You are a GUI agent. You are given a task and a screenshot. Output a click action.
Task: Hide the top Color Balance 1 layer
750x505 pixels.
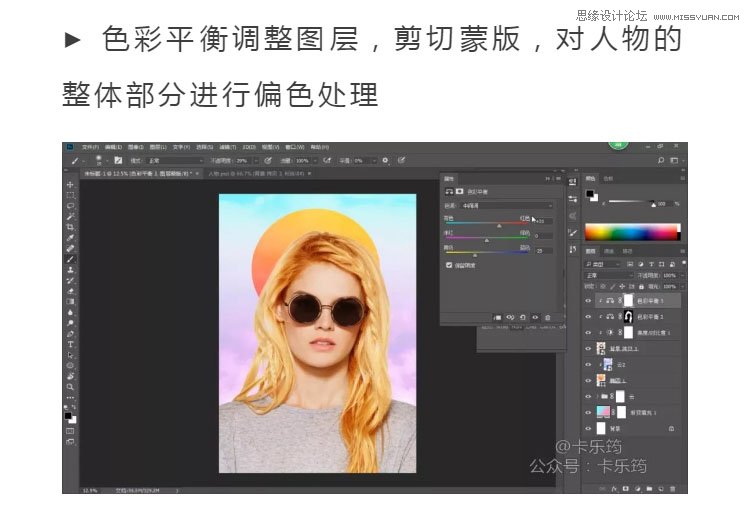tap(588, 300)
